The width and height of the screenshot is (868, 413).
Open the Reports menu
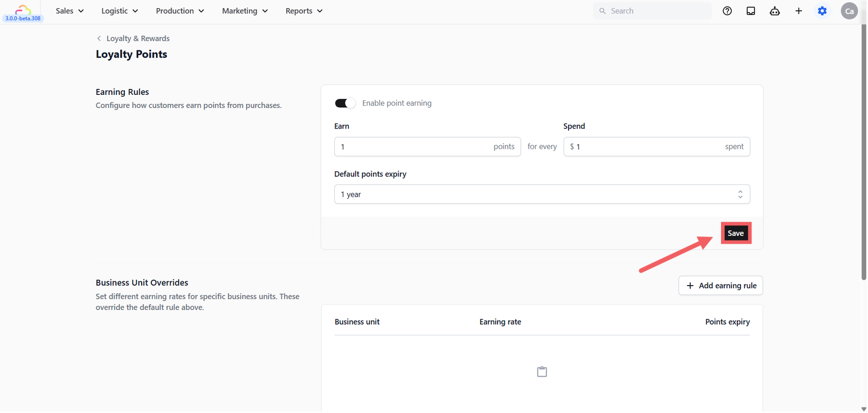click(304, 11)
